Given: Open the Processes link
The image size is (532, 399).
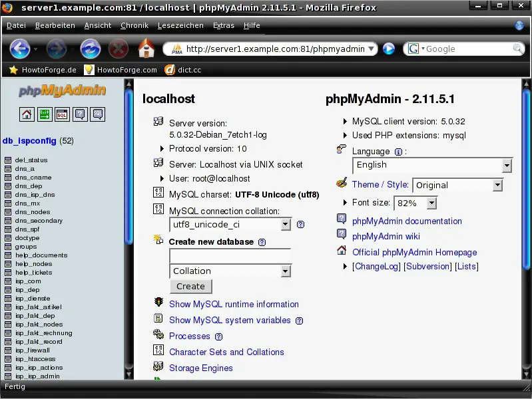Looking at the screenshot, I should point(189,336).
